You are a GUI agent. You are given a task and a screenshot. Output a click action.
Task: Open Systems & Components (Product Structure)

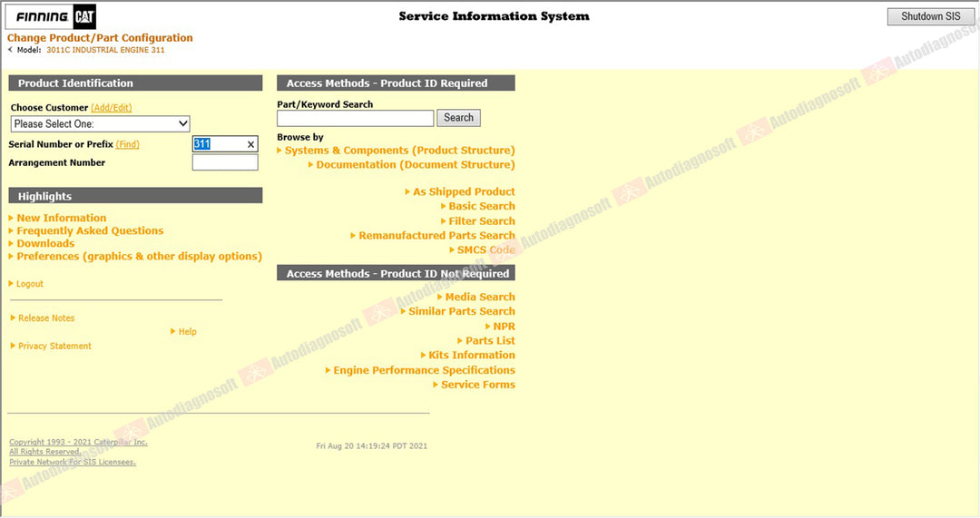pos(400,151)
